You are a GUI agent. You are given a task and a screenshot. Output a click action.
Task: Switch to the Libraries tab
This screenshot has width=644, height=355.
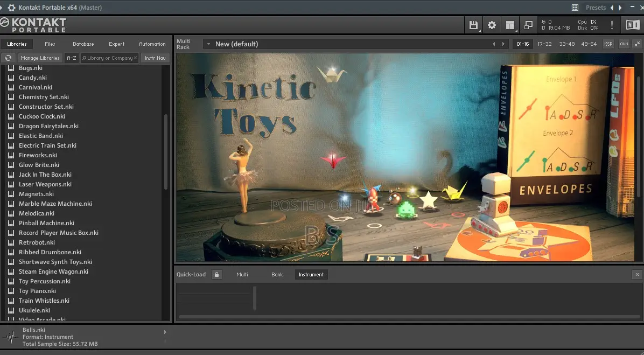click(17, 44)
